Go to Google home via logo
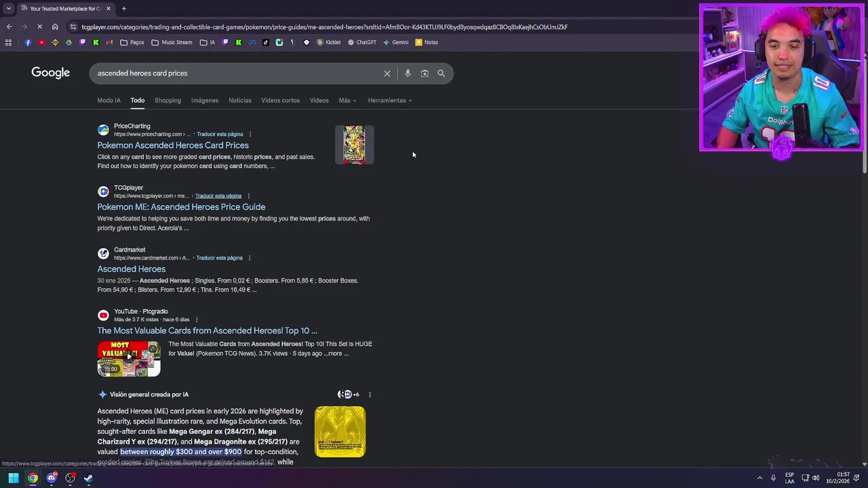The width and height of the screenshot is (868, 488). 50,73
